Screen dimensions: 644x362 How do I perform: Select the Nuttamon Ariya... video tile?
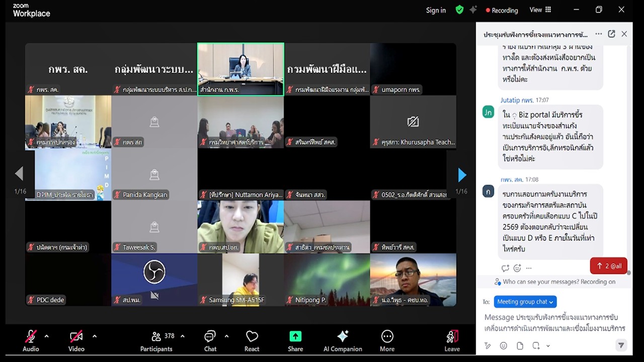tap(240, 174)
